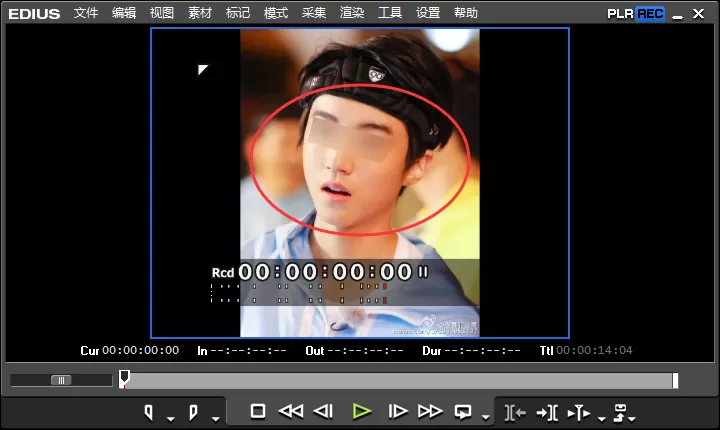Click the Ttl timecode 00:00:14:04
Image resolution: width=720 pixels, height=430 pixels.
tap(594, 351)
